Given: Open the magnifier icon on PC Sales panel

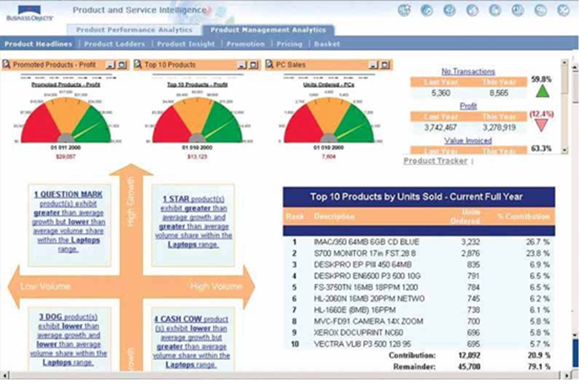Looking at the screenshot, I should coord(269,64).
